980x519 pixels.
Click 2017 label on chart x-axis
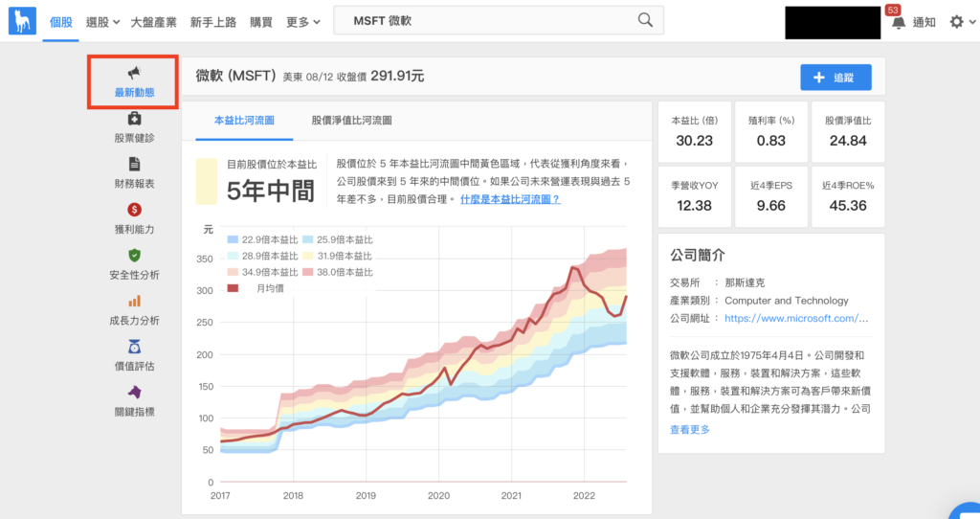pos(220,495)
